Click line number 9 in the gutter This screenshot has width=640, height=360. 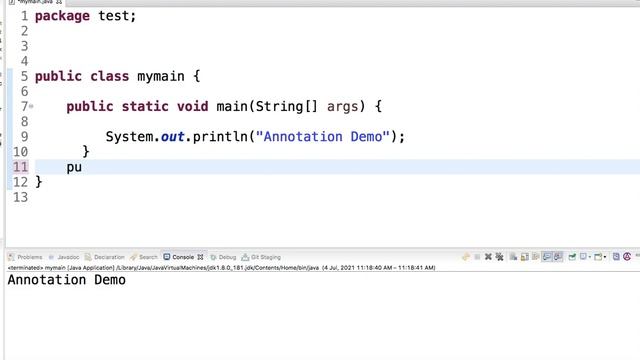click(24, 137)
